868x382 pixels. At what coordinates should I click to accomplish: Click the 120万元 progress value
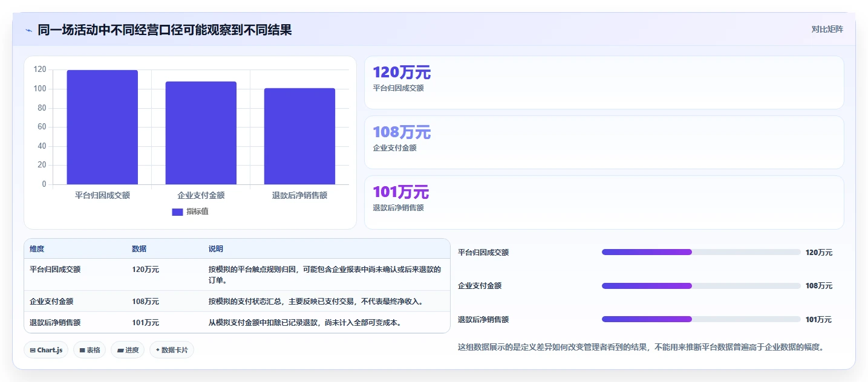point(819,253)
